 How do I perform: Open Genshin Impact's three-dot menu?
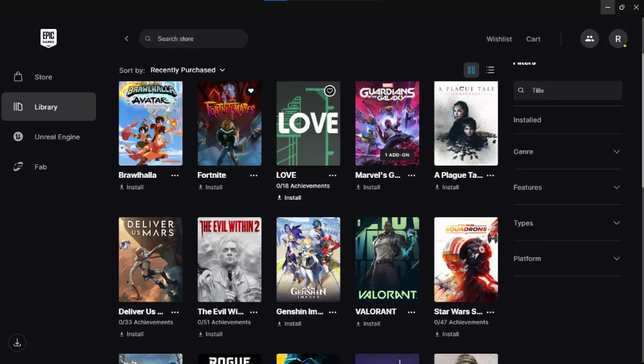333,312
